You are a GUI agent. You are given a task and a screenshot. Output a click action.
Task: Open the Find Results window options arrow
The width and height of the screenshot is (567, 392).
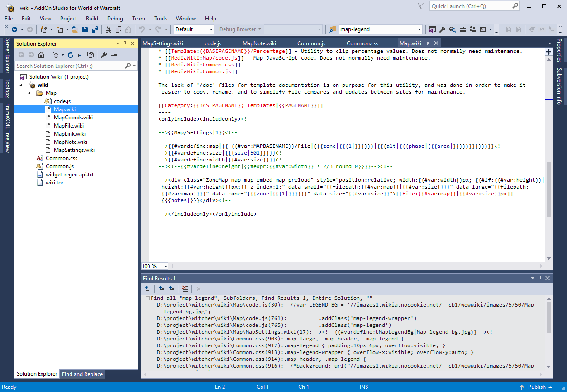pos(532,278)
